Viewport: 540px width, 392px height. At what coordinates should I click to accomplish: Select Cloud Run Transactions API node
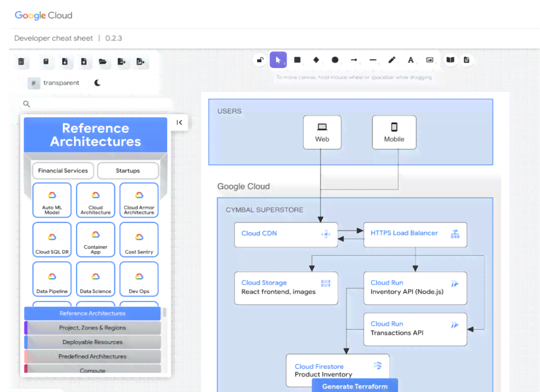pyautogui.click(x=415, y=329)
